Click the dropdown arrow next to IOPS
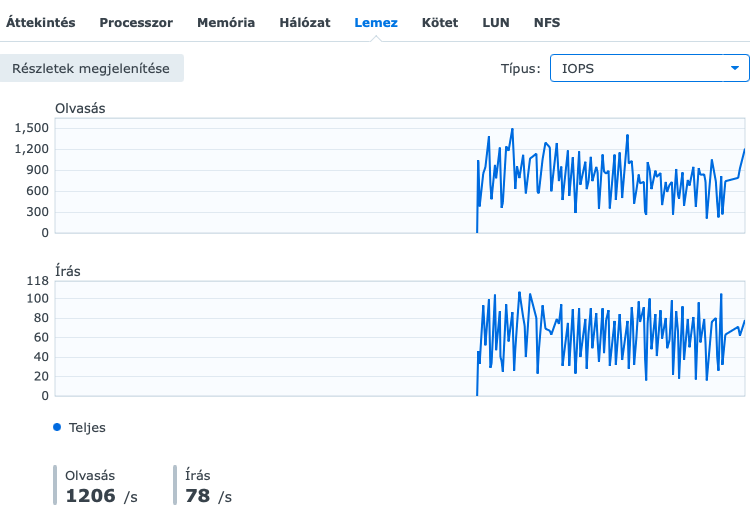The width and height of the screenshot is (756, 517). click(x=735, y=68)
